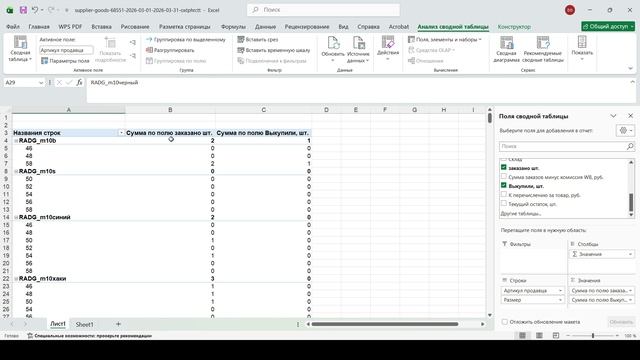Click the Undo arrow icon
This screenshot has height=360, width=640.
[35, 10]
